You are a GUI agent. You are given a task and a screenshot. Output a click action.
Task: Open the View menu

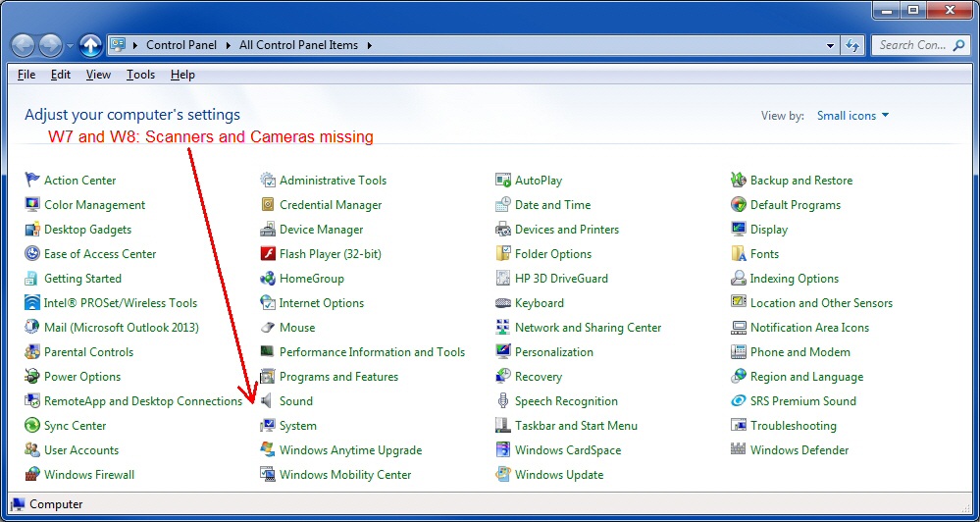[98, 75]
